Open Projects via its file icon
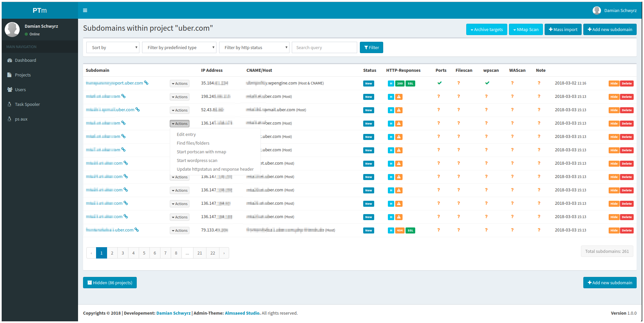Screen dimensions: 644x323 tap(9, 75)
